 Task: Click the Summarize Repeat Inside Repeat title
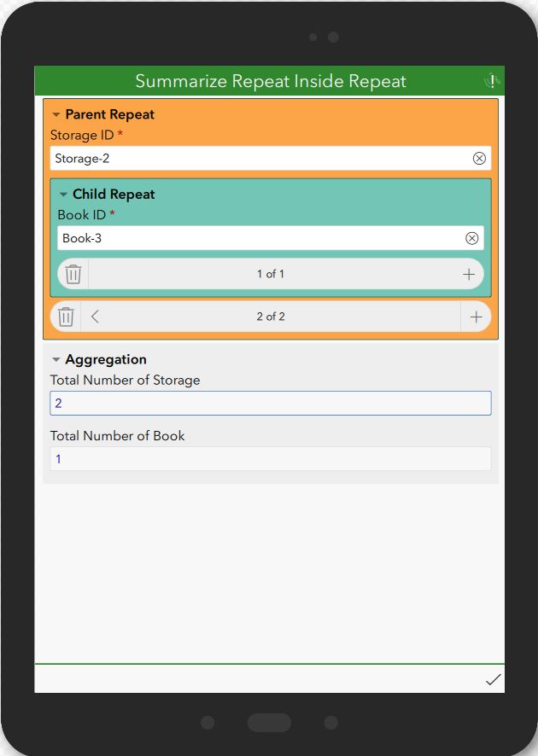tap(269, 81)
